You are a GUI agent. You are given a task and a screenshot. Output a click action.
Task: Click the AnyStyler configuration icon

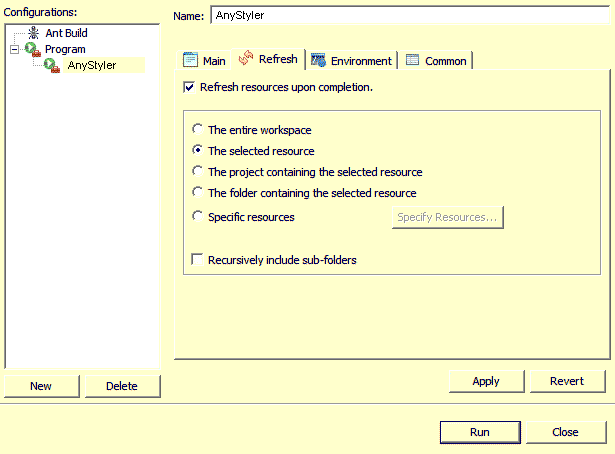pyautogui.click(x=51, y=65)
